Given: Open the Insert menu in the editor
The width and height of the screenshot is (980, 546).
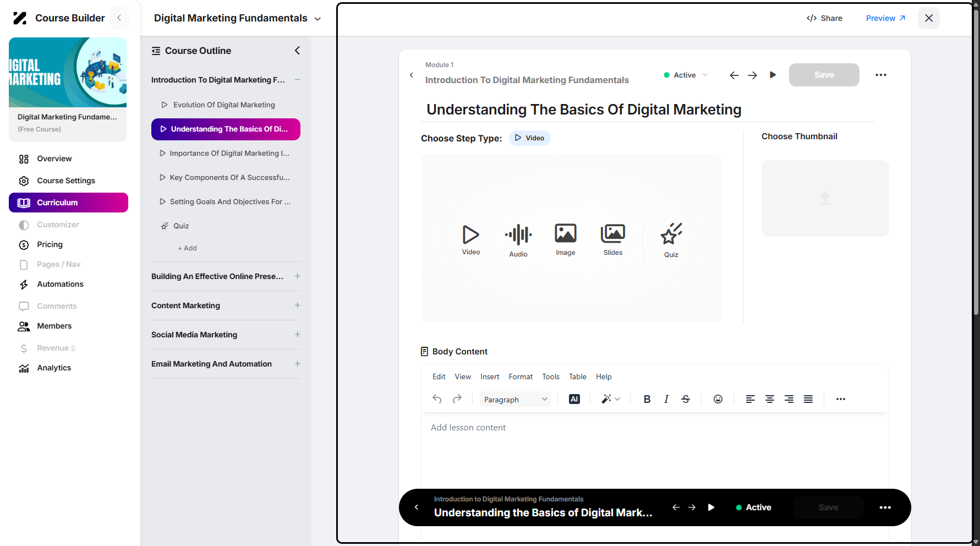Looking at the screenshot, I should coord(490,376).
